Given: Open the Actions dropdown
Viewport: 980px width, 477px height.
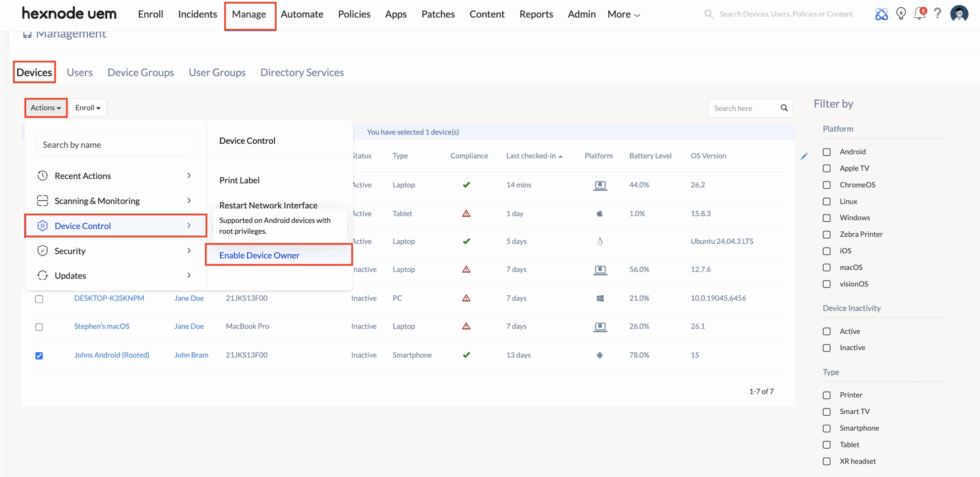Looking at the screenshot, I should point(46,108).
